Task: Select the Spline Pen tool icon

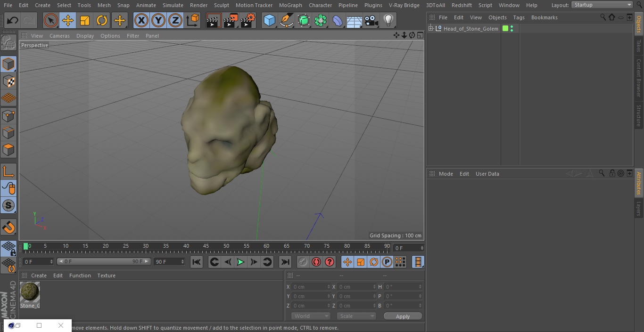Action: (286, 20)
